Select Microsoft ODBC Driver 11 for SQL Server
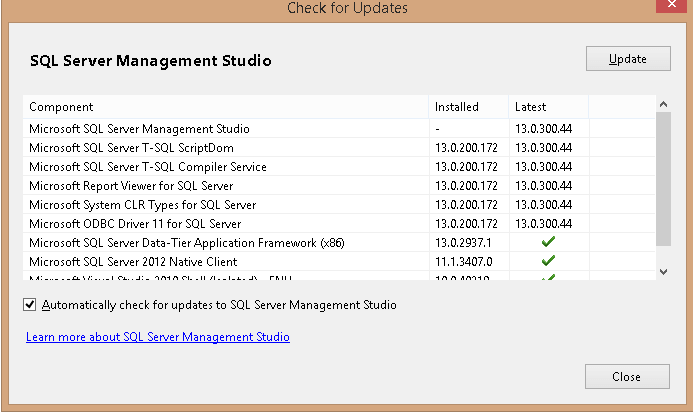 tap(339, 224)
